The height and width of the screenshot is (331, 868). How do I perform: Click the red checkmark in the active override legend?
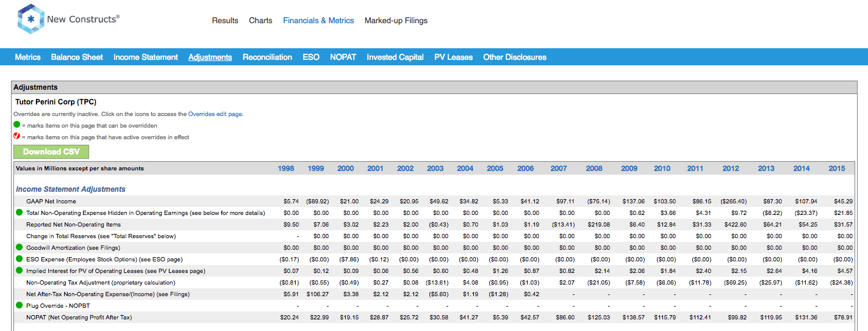(17, 137)
